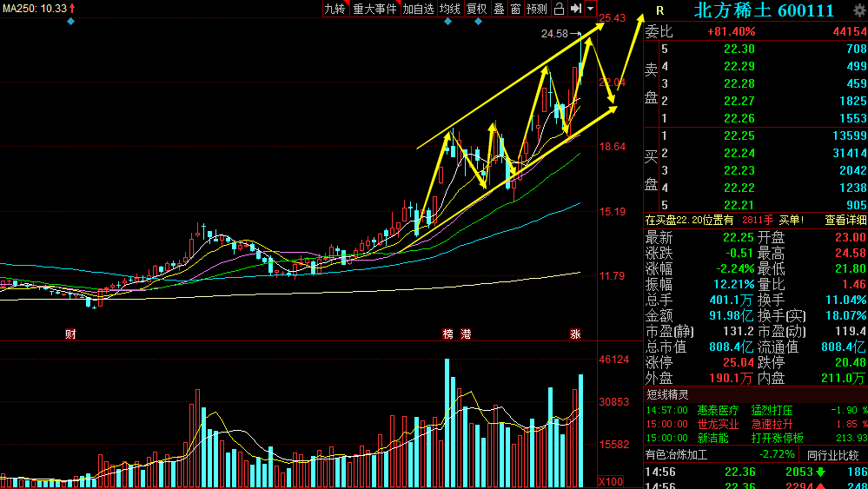
Task: Select sell level 1 price 22.26
Action: pyautogui.click(x=739, y=118)
